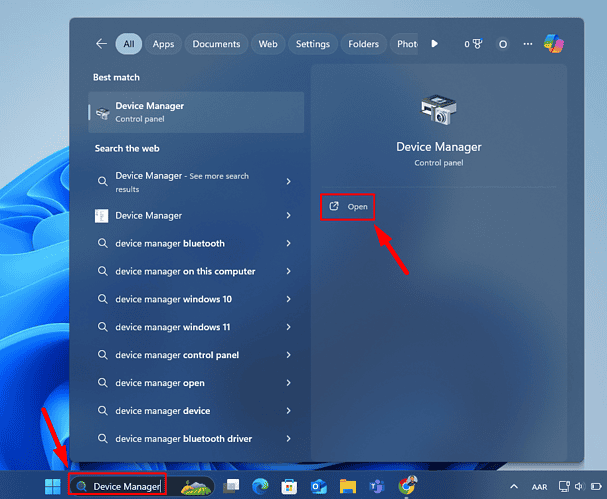Expand 'device manager open' suggestion chevron
Screen dimensions: 607x499
[288, 383]
